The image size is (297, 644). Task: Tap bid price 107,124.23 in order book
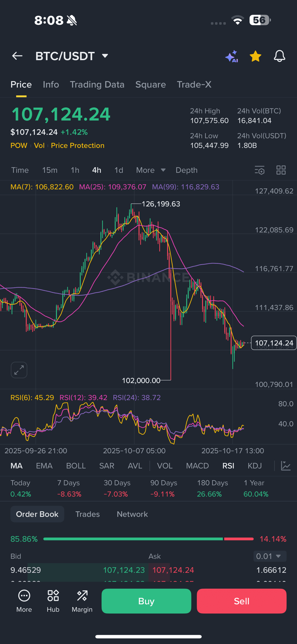(124, 570)
